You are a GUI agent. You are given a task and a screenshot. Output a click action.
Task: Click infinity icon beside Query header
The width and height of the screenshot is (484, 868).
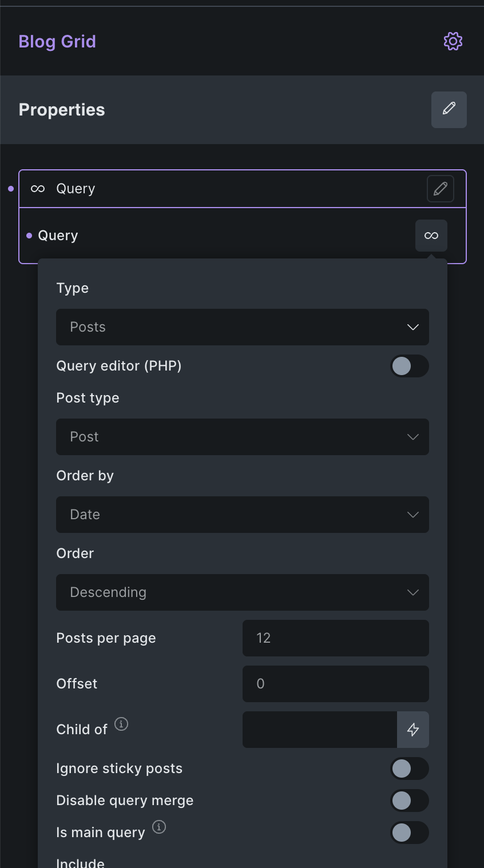click(38, 189)
